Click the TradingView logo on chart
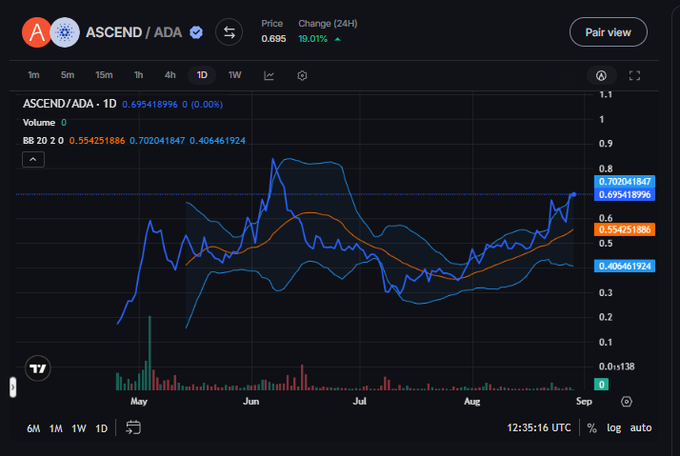Screen dimensions: 680x456 point(38,368)
